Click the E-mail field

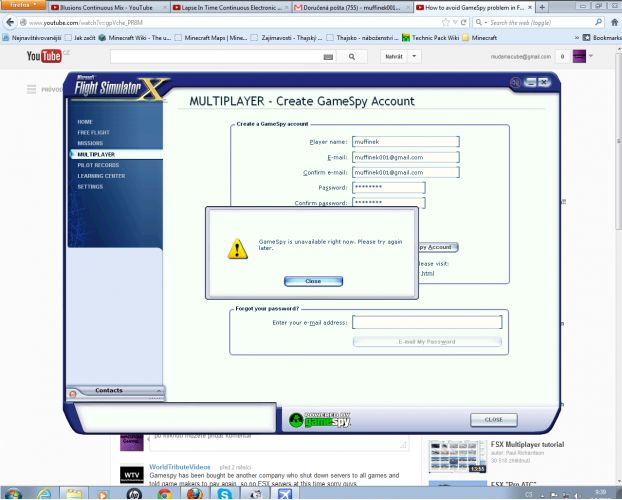pos(406,157)
